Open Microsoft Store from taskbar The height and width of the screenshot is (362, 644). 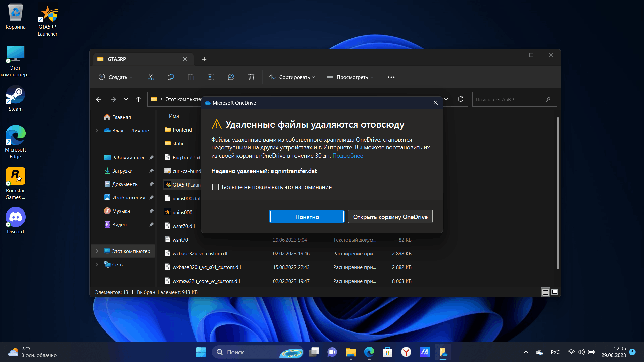[388, 352]
